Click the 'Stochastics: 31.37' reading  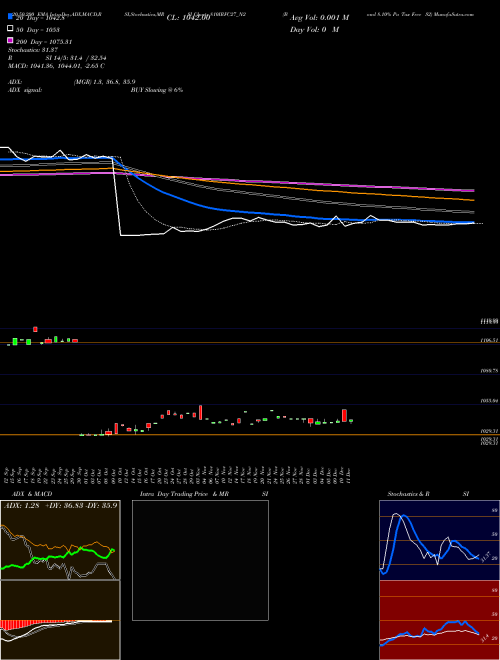(35, 50)
